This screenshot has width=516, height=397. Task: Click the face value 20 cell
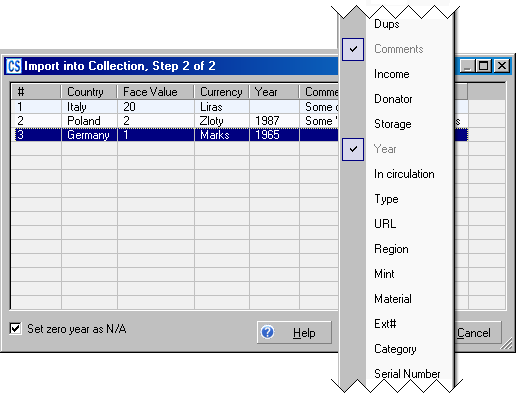[x=155, y=107]
